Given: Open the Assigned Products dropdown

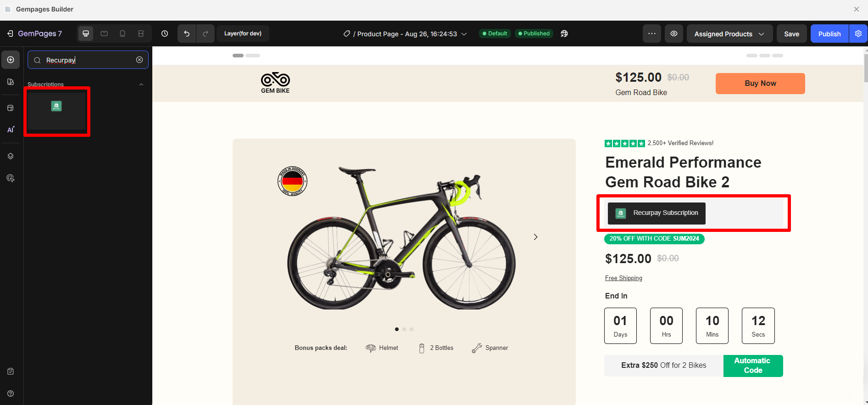Looking at the screenshot, I should click(729, 34).
